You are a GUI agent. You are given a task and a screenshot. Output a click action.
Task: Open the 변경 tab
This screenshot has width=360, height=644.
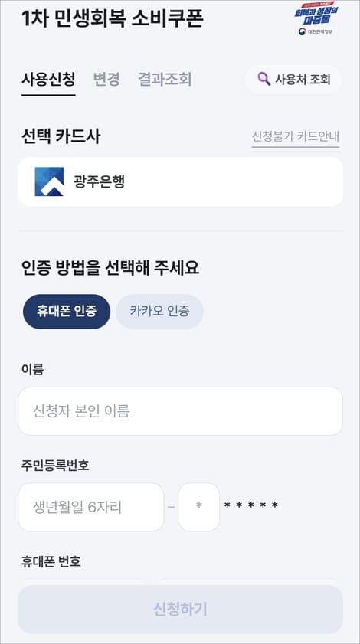pos(106,79)
